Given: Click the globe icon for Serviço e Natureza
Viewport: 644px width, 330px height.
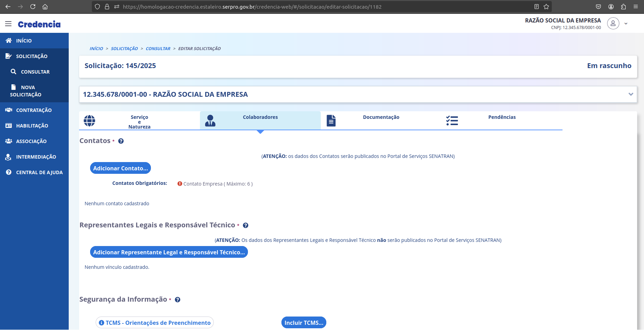Looking at the screenshot, I should (x=89, y=121).
